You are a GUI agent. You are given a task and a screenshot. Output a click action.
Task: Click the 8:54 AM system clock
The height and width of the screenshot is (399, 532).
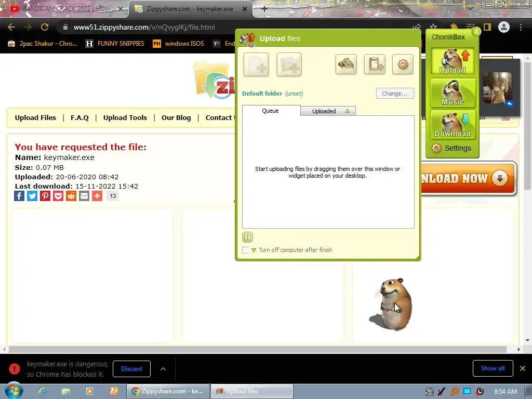[x=506, y=392]
